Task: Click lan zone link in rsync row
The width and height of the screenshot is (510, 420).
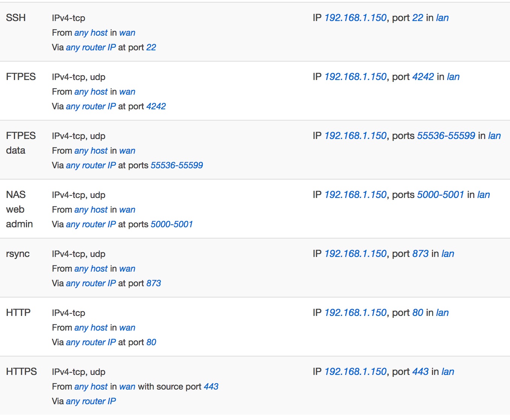Action: click(x=448, y=254)
